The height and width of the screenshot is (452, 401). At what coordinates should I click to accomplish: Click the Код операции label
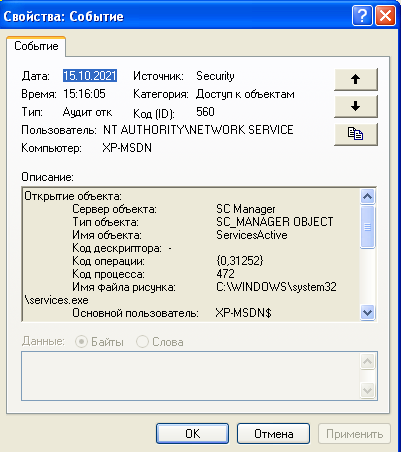pos(109,261)
